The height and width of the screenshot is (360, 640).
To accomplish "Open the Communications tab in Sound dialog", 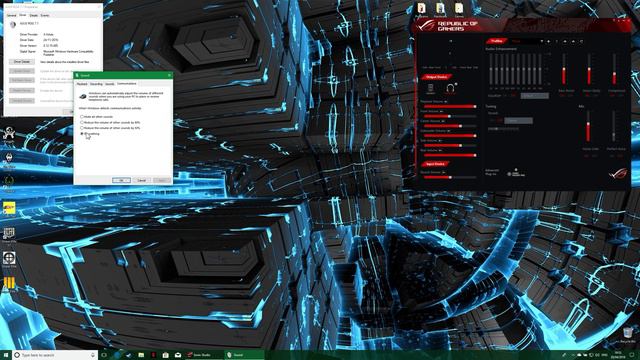I will click(x=127, y=83).
